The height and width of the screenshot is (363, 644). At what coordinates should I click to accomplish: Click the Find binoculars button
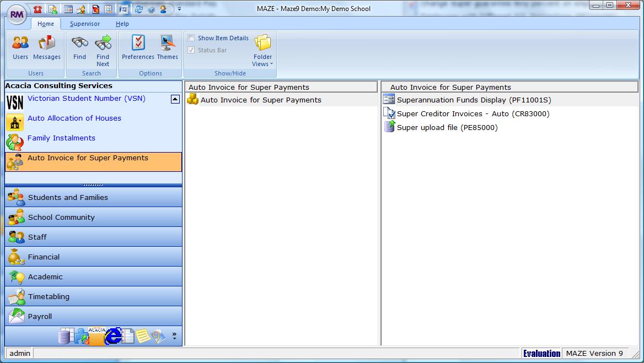click(80, 47)
